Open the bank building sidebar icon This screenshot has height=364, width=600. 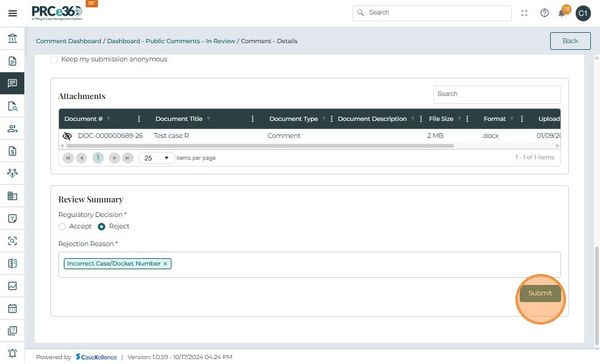pyautogui.click(x=12, y=38)
